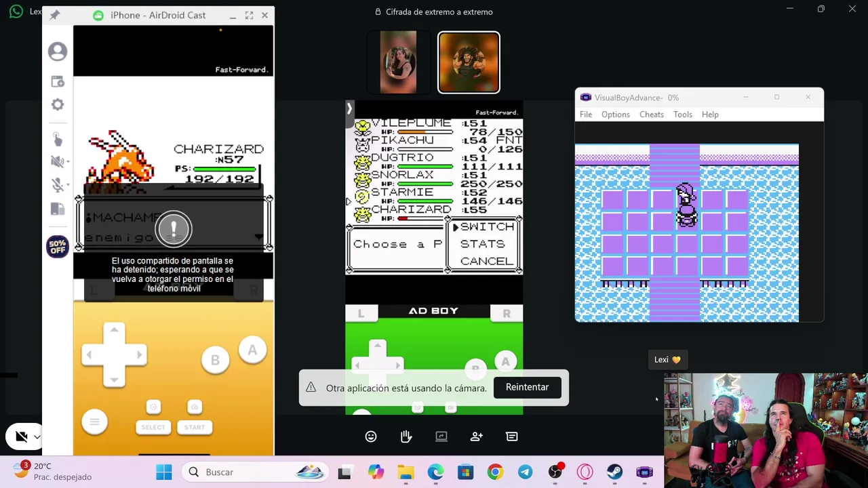Open the hamburger menu on yellow gamepad
Viewport: 868px width, 488px height.
94,422
